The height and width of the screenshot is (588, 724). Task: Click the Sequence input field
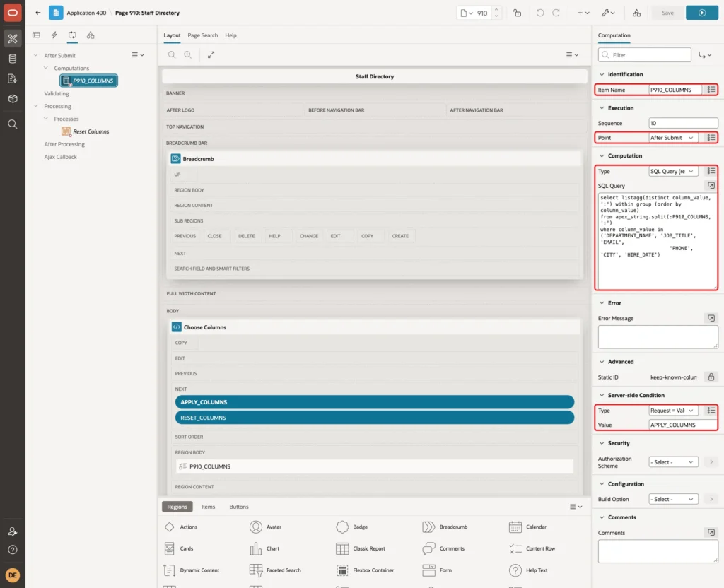(683, 123)
